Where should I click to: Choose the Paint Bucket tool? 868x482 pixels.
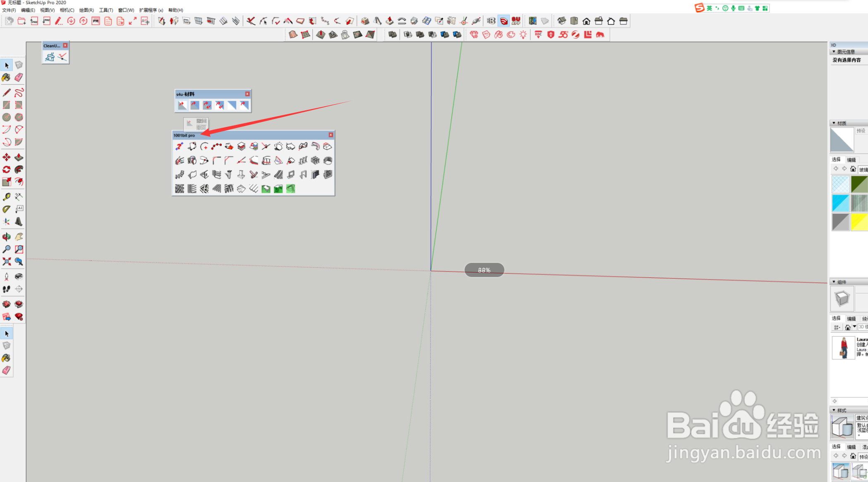(x=6, y=77)
